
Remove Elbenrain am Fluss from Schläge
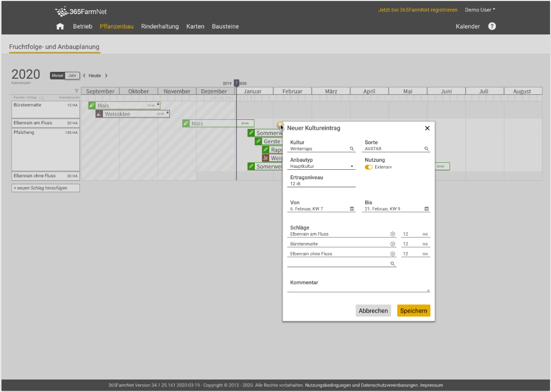[x=393, y=234]
